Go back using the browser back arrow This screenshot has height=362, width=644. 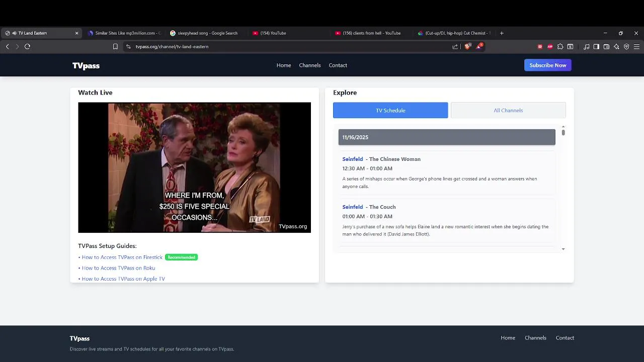coord(7,46)
